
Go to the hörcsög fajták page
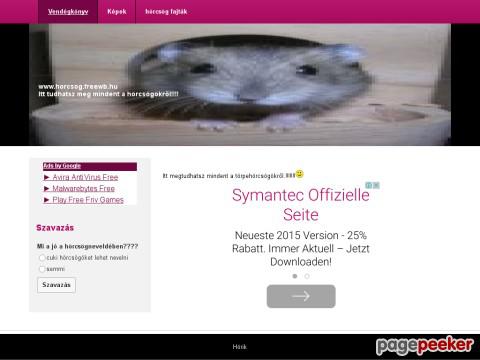tap(166, 12)
